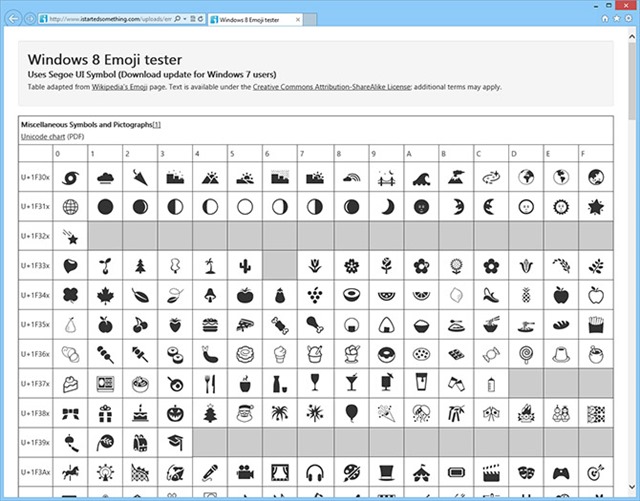The width and height of the screenshot is (640, 501).
Task: Click the fork and knife emoji
Action: pos(210,384)
